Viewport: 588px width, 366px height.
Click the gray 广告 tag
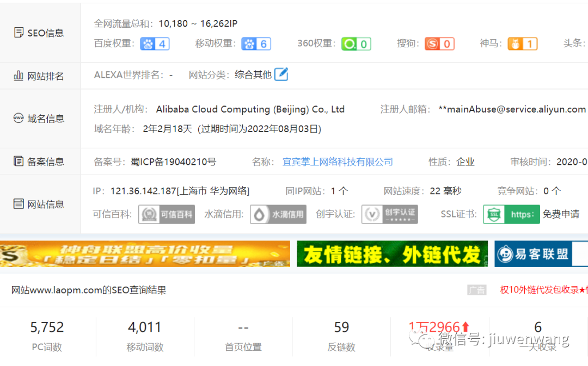point(476,290)
